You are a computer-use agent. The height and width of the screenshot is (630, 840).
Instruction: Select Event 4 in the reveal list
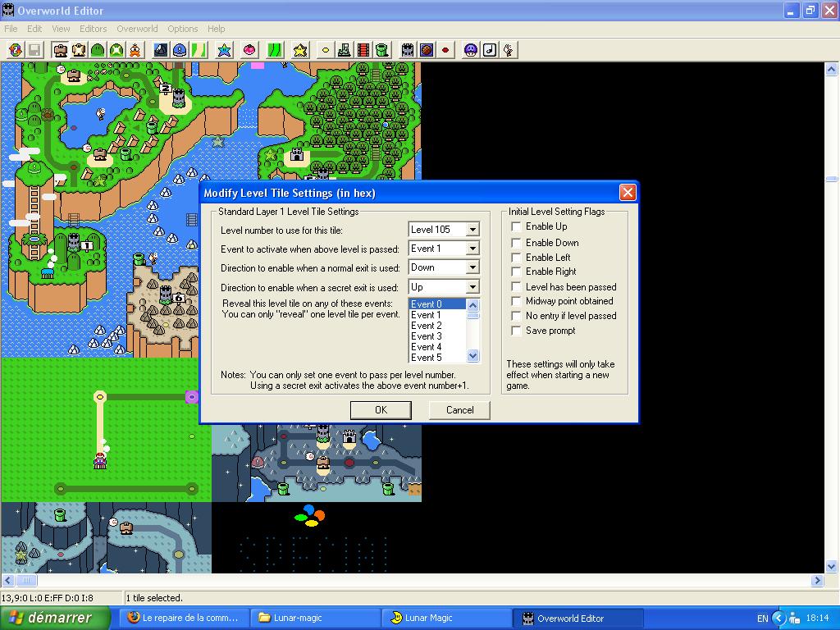coord(438,347)
